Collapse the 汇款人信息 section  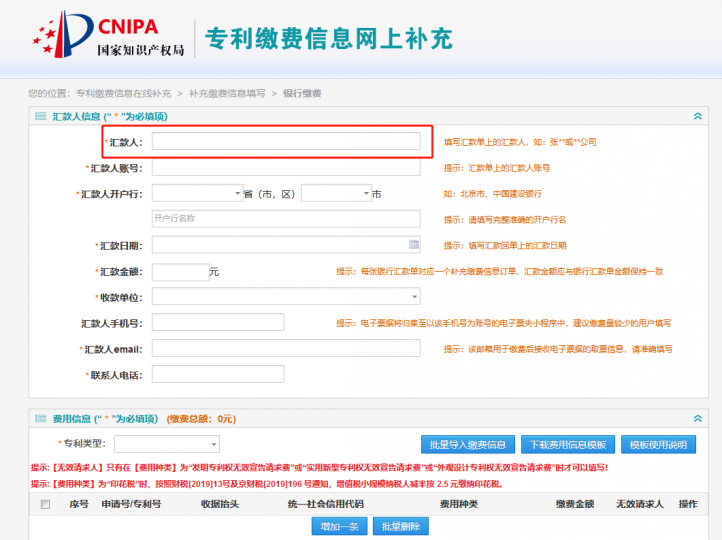click(698, 116)
